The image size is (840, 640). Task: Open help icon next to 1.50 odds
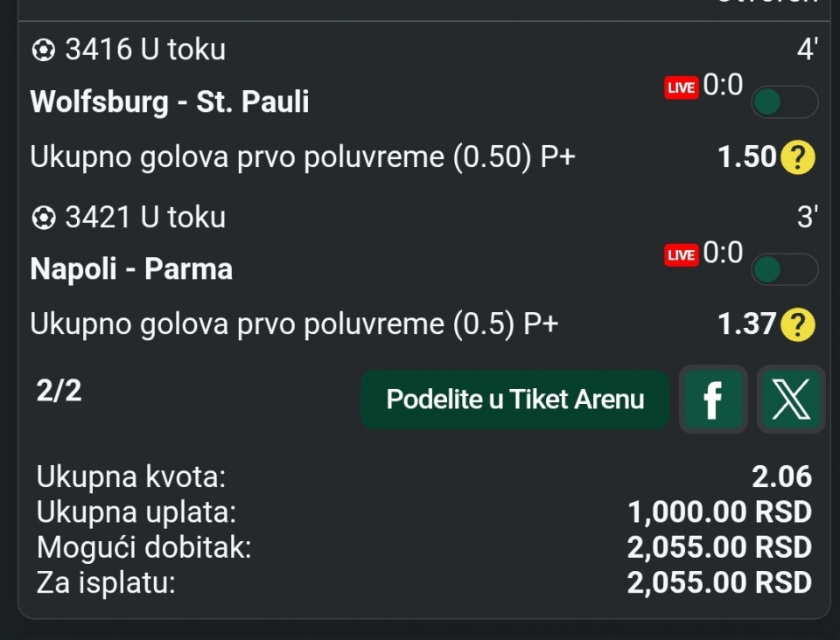(797, 157)
